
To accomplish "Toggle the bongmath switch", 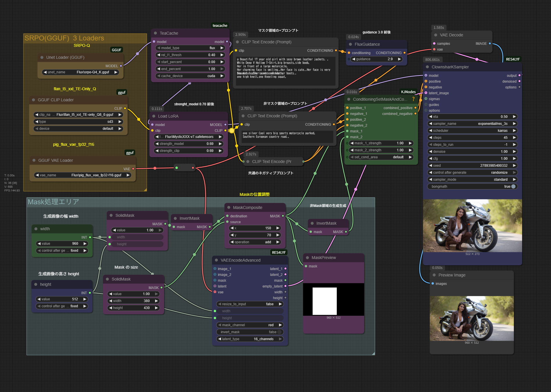I will 513,187.
